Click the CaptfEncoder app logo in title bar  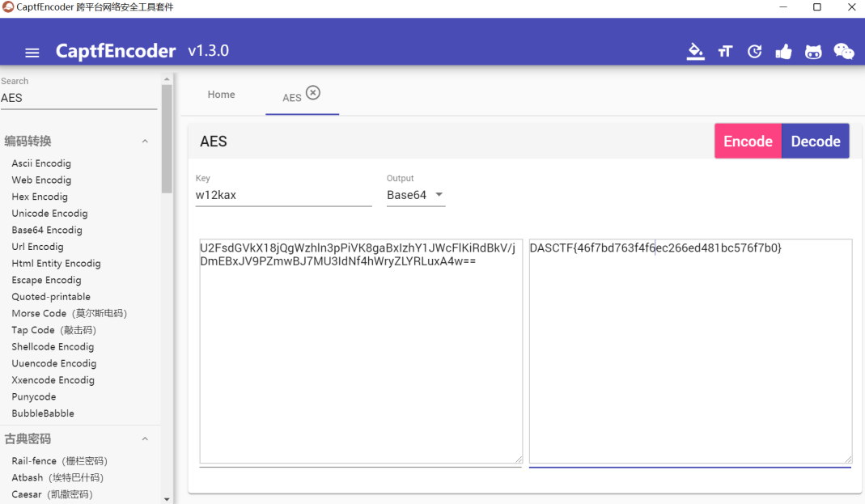point(8,7)
